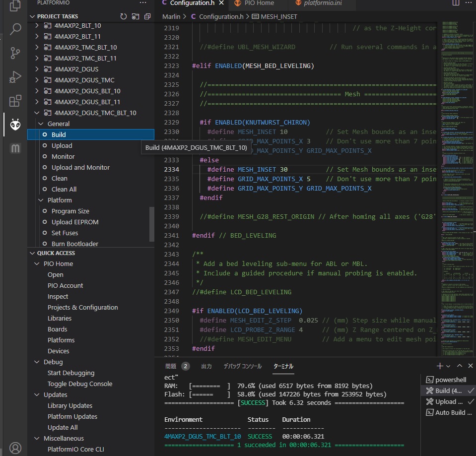The width and height of the screenshot is (476, 456).
Task: Refresh the Project Tasks list
Action: (x=123, y=16)
